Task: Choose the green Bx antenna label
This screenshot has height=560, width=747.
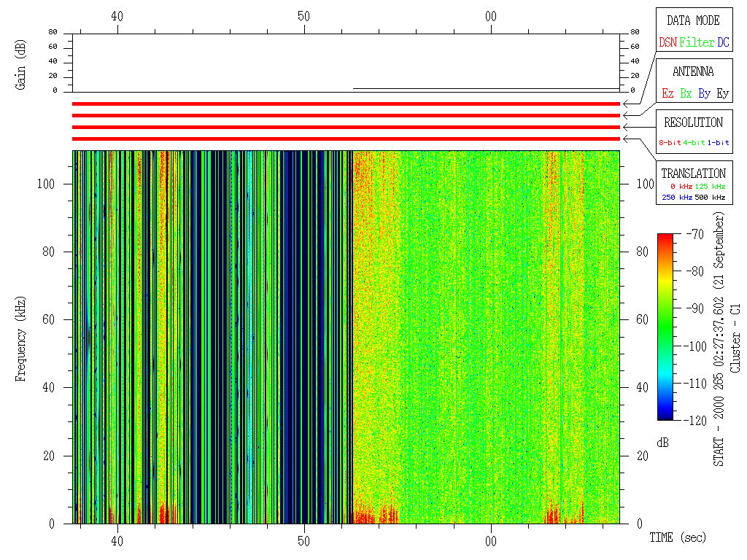Action: (x=686, y=94)
